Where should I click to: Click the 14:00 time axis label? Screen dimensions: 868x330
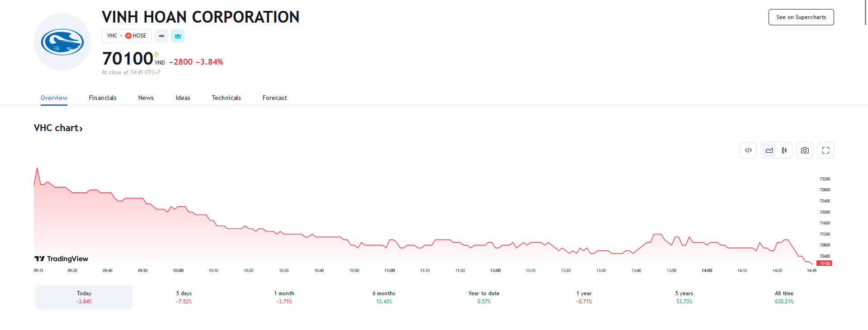[x=707, y=271]
